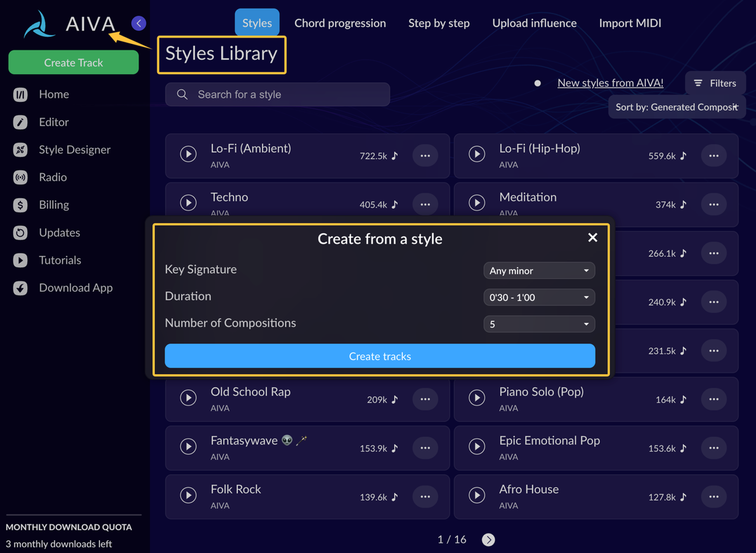Open more options for Fantasywave
The height and width of the screenshot is (553, 756).
425,448
